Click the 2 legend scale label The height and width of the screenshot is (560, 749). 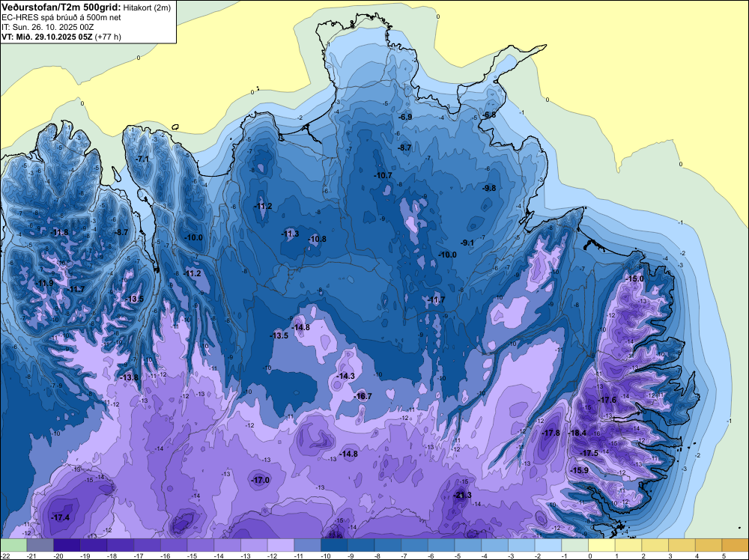point(644,556)
